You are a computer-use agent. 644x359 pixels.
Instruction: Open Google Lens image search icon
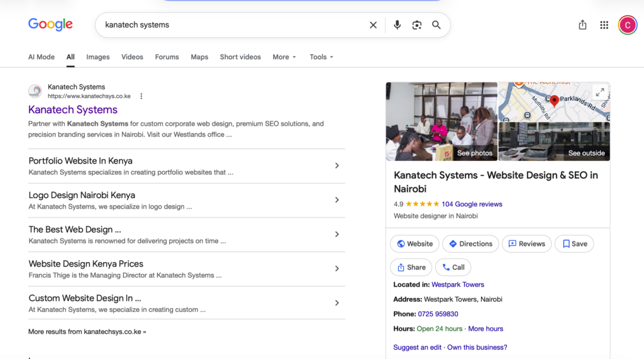416,25
